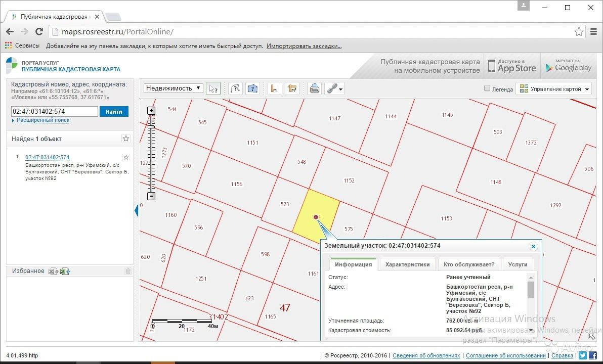603x364 pixels.
Task: Close the land parcel info popup
Action: coord(533,246)
